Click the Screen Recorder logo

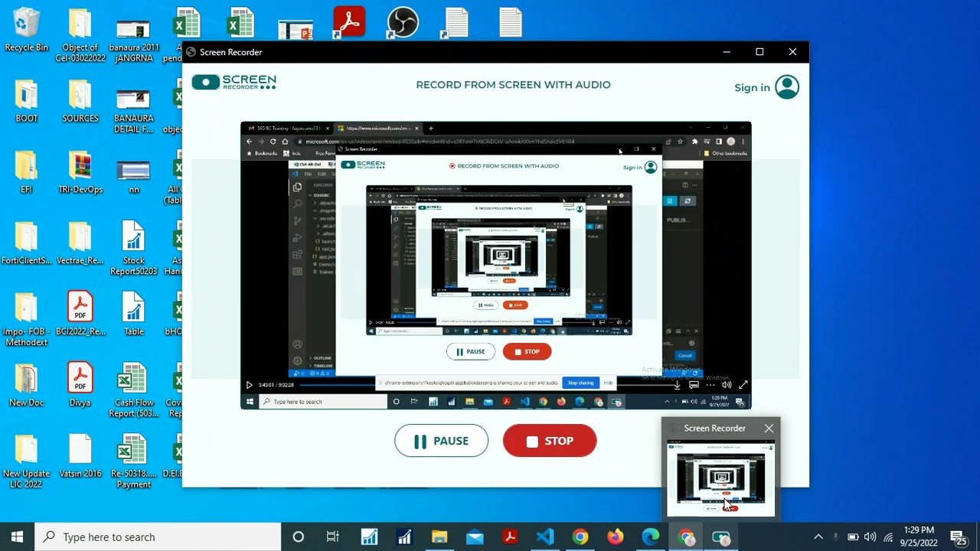(234, 82)
